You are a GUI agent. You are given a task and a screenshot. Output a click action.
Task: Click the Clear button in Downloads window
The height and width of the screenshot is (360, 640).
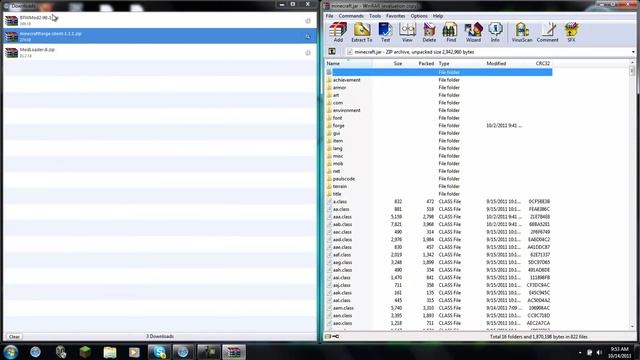(x=14, y=337)
